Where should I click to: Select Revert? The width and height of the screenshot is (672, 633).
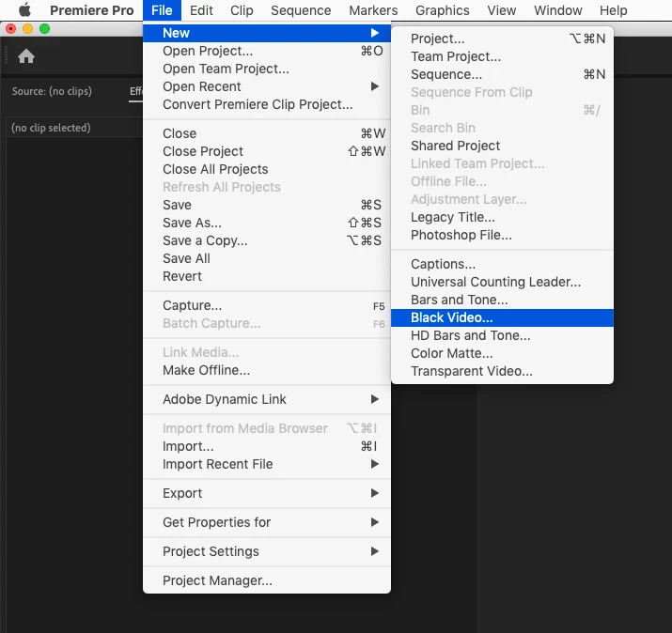[267, 277]
